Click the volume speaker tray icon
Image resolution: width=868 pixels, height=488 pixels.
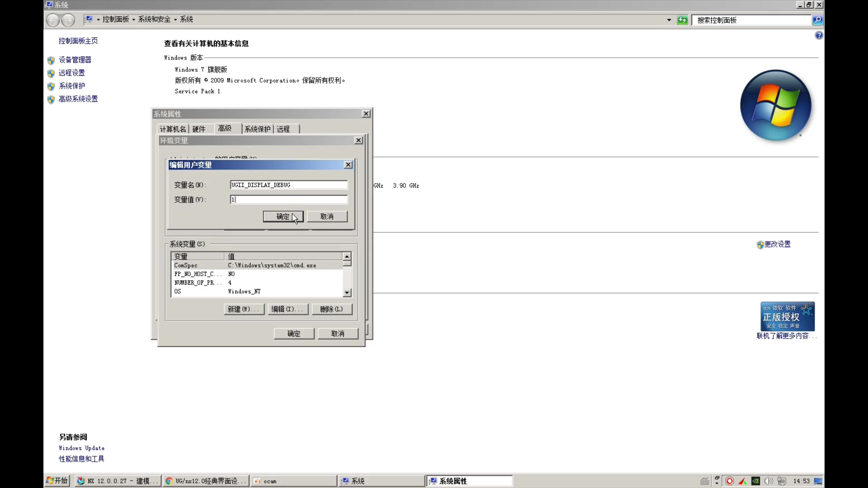click(x=768, y=481)
